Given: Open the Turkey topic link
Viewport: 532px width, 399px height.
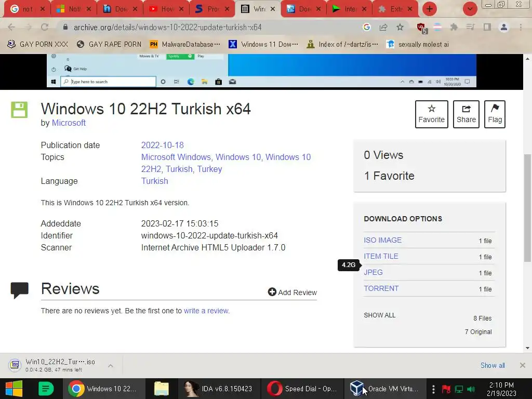Looking at the screenshot, I should tap(210, 169).
